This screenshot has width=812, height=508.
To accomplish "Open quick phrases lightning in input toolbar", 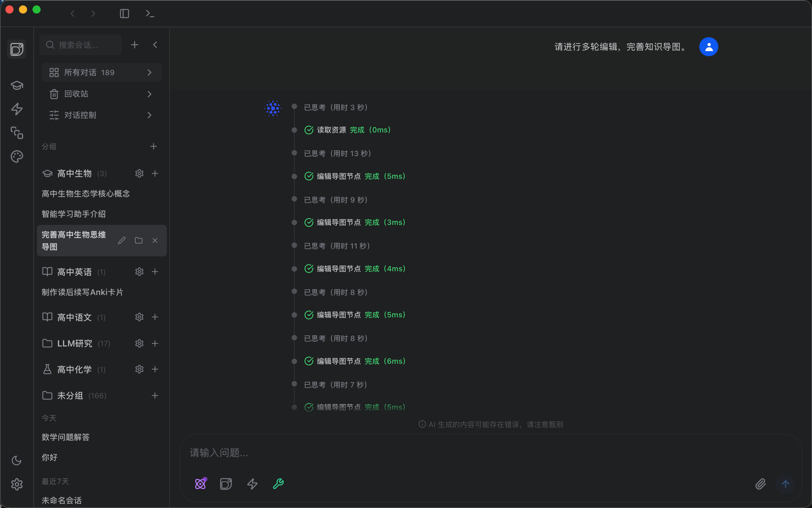I will (252, 484).
